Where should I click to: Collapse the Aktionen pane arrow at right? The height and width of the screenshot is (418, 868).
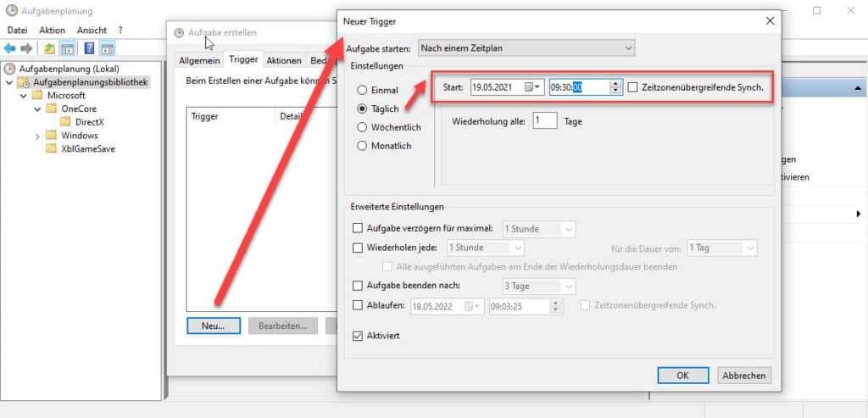(x=857, y=88)
